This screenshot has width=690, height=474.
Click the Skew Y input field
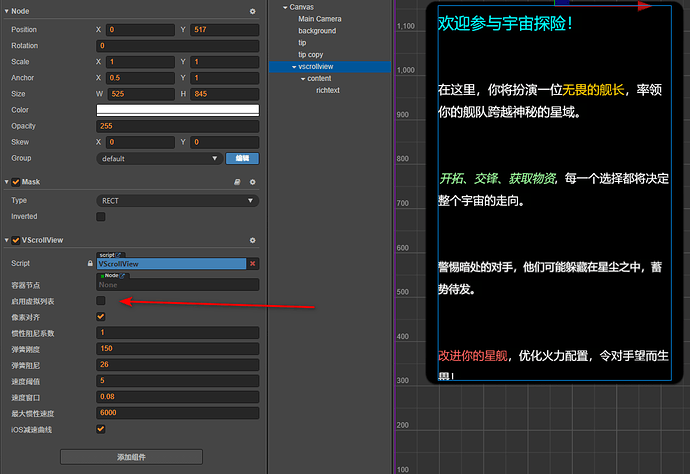coord(224,142)
